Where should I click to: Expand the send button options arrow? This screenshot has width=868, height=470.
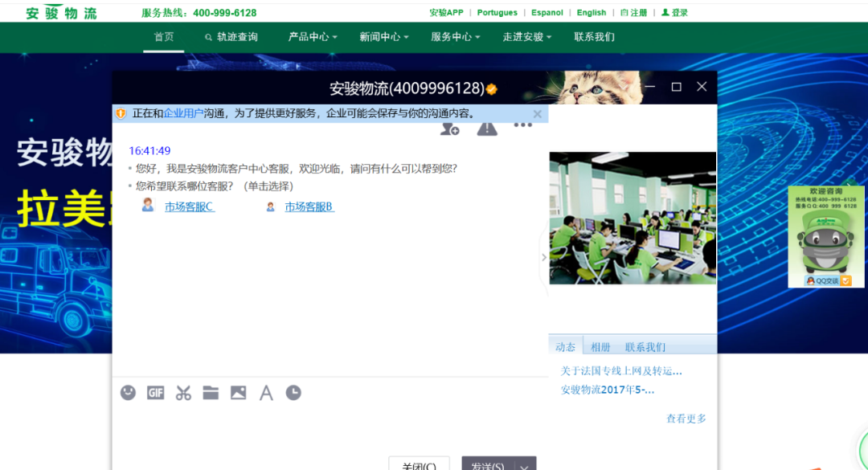click(x=525, y=466)
